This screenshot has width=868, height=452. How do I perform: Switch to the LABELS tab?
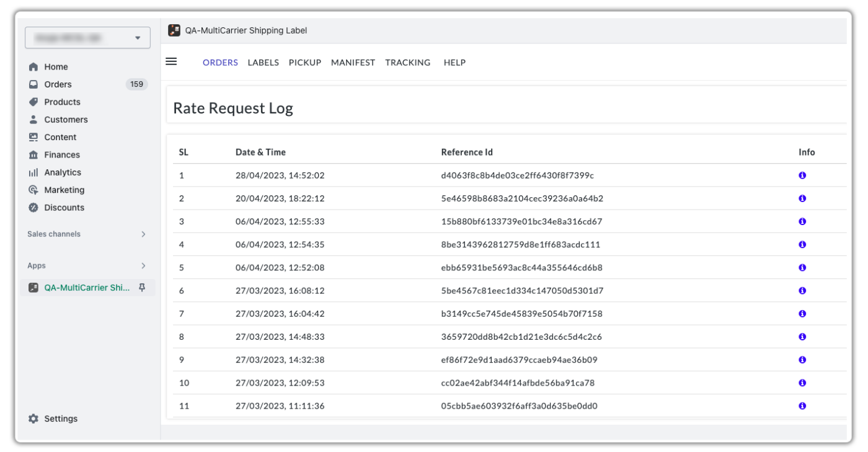tap(263, 63)
